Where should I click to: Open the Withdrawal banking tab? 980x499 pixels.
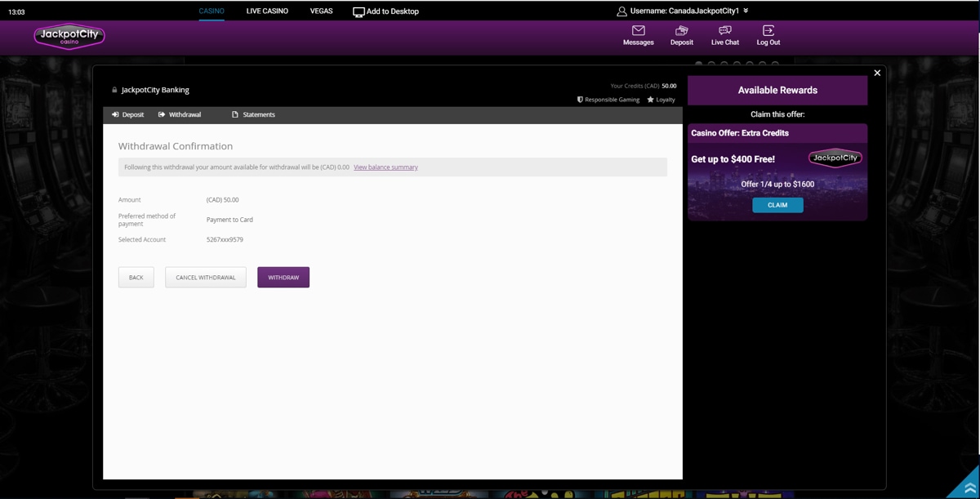click(180, 114)
